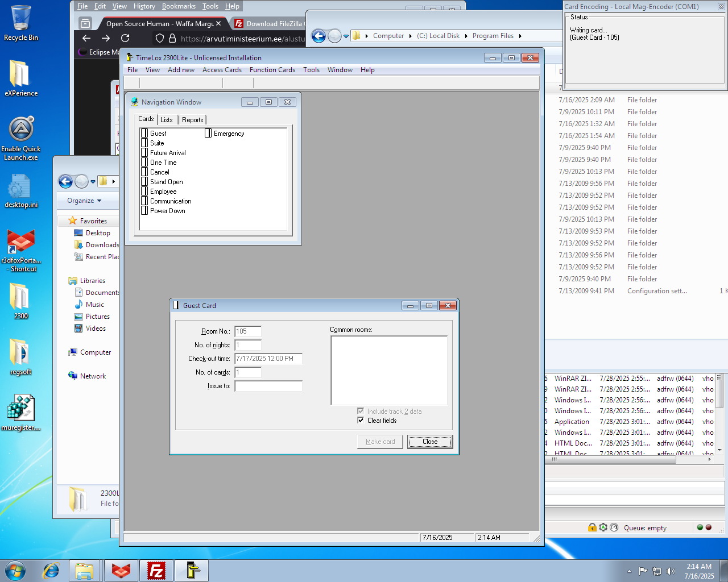728x582 pixels.
Task: Open the Bookmarks menu in the browser
Action: click(179, 6)
